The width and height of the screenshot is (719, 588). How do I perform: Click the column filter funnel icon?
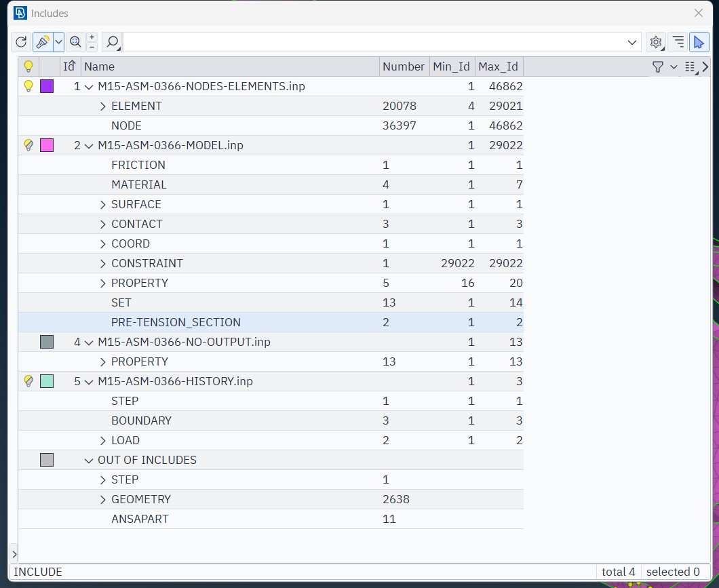coord(657,66)
